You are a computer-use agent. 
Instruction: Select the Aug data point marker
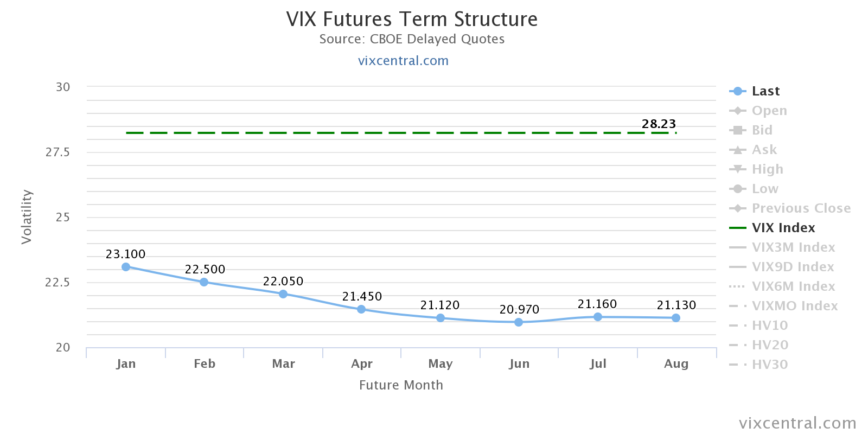click(676, 318)
